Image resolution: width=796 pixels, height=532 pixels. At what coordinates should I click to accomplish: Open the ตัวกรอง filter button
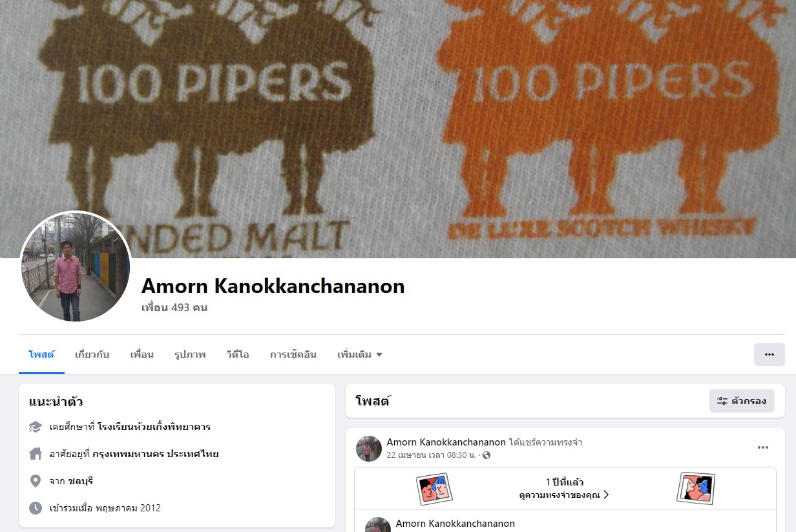(x=742, y=401)
